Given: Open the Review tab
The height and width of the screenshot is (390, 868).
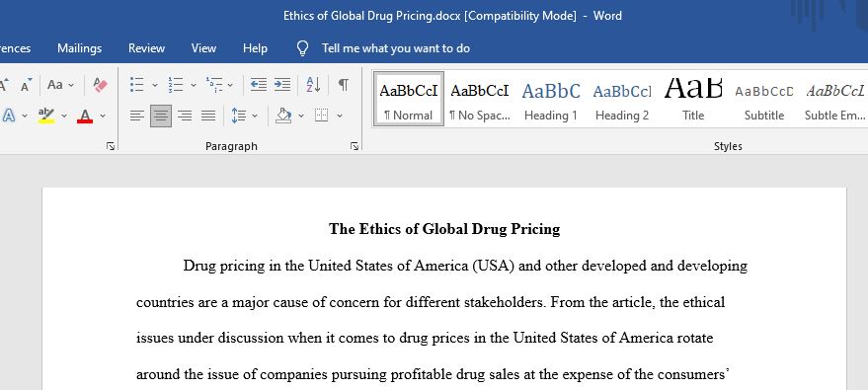Looking at the screenshot, I should (147, 48).
